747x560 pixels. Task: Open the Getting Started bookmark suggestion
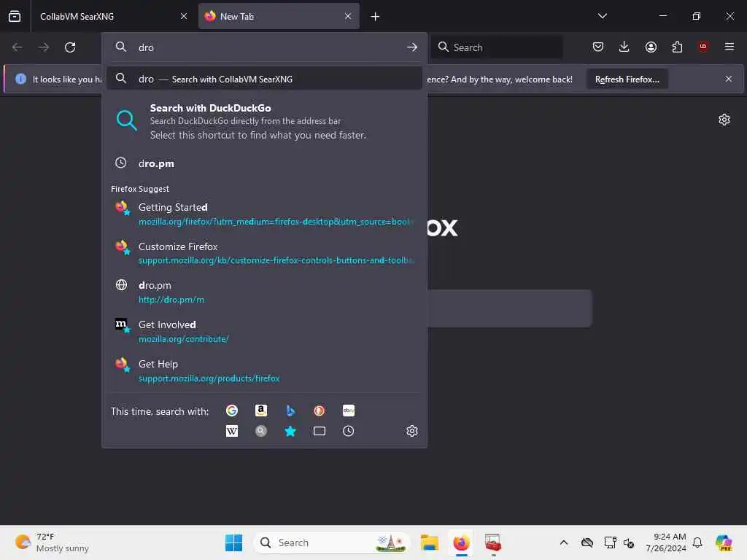coord(264,214)
